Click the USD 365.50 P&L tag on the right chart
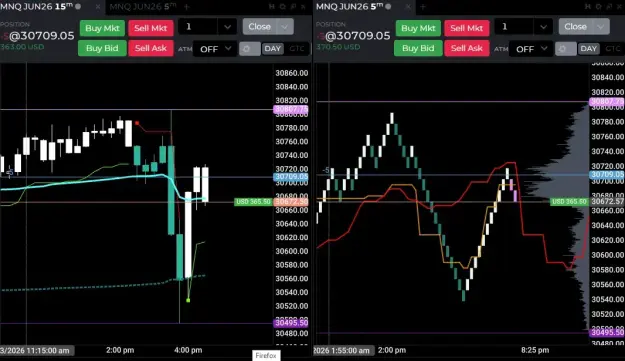The image size is (625, 361). [x=569, y=202]
